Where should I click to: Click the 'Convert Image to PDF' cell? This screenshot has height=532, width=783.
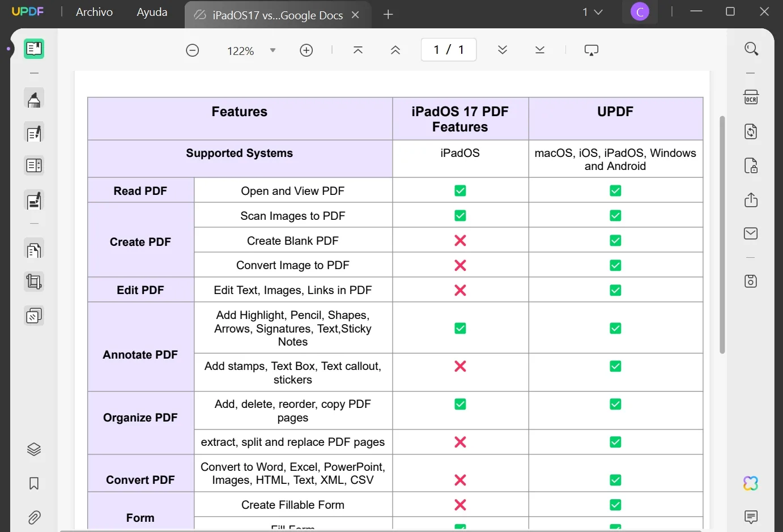tap(293, 265)
